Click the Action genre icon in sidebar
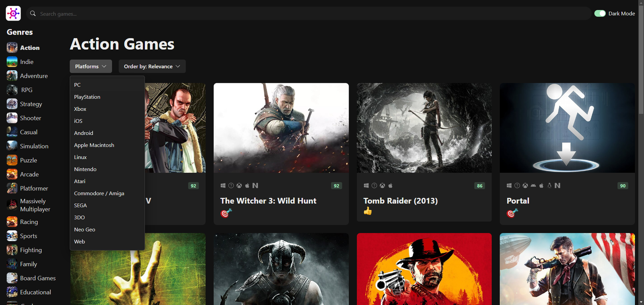Image resolution: width=644 pixels, height=305 pixels. [x=12, y=47]
